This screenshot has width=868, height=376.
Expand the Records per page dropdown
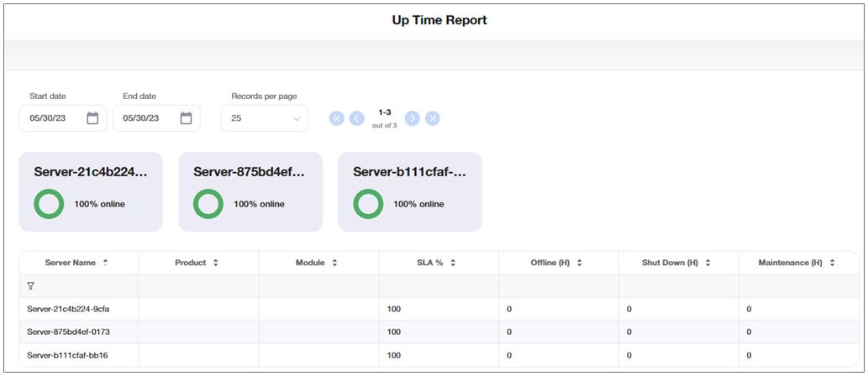pos(265,118)
